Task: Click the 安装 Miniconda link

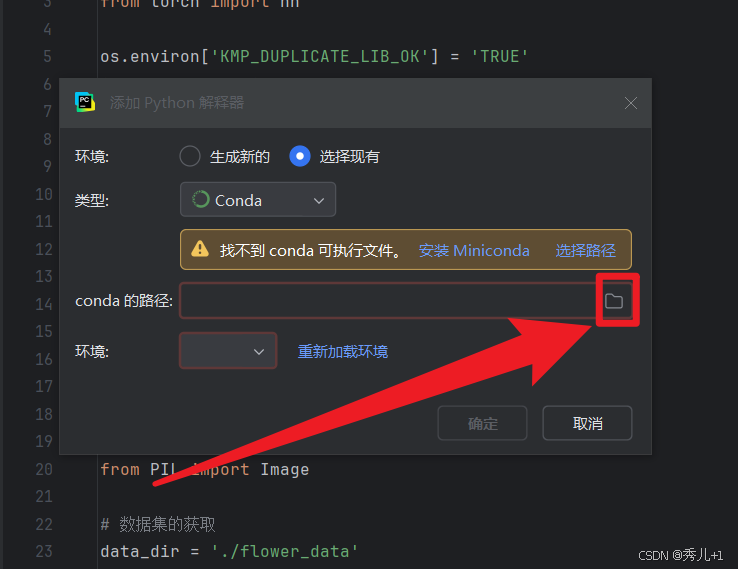Action: tap(474, 250)
